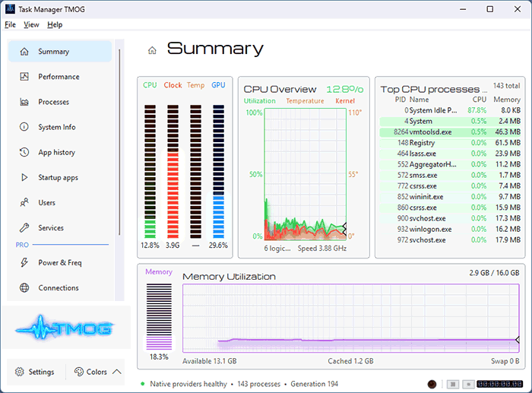Click the green status dot for native providers
This screenshot has width=532, height=393.
click(143, 384)
